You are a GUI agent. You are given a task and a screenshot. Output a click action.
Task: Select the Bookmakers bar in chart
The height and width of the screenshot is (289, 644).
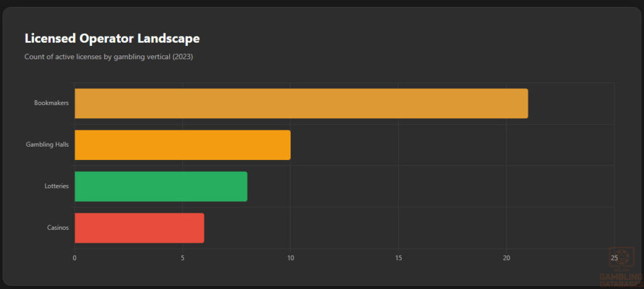[301, 103]
